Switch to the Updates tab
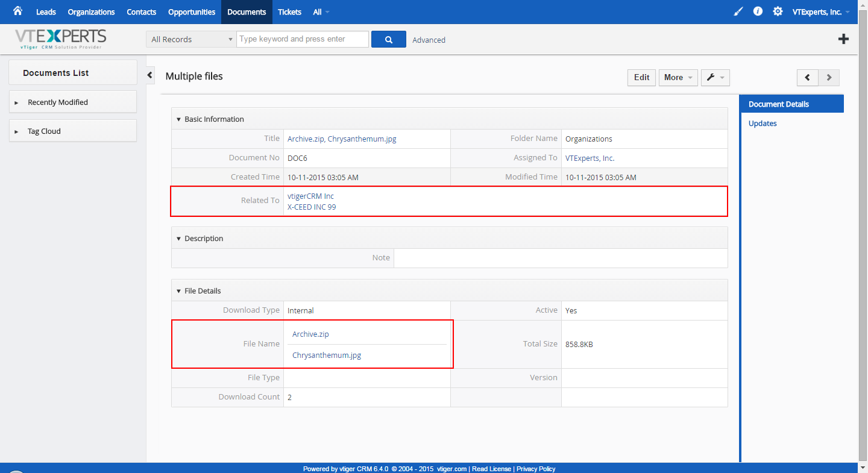 [x=763, y=123]
